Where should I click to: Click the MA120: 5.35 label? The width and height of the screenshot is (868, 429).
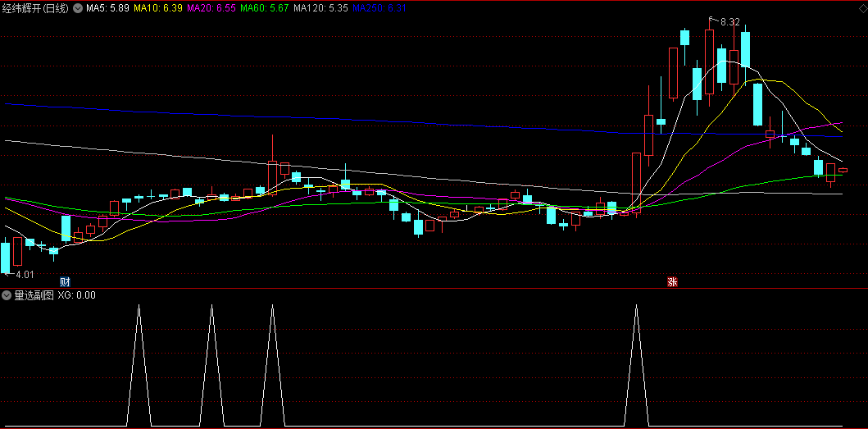point(320,8)
